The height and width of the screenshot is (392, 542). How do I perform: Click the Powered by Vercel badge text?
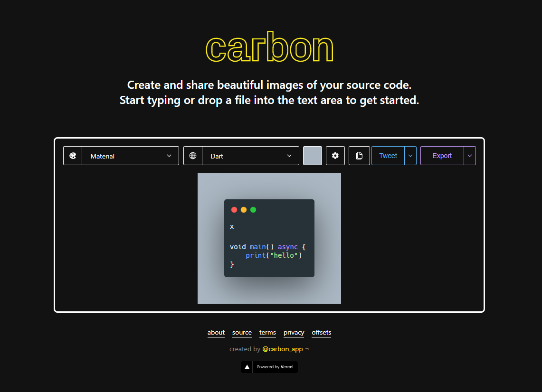coord(275,367)
